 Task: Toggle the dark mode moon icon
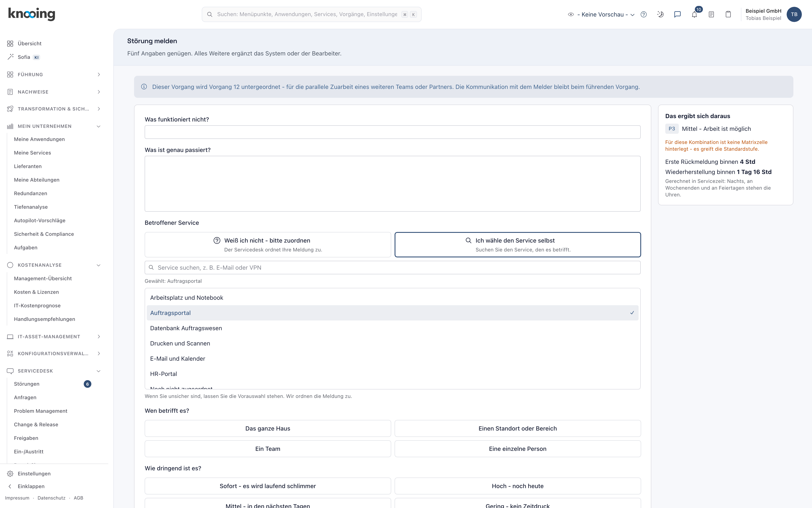coord(660,14)
